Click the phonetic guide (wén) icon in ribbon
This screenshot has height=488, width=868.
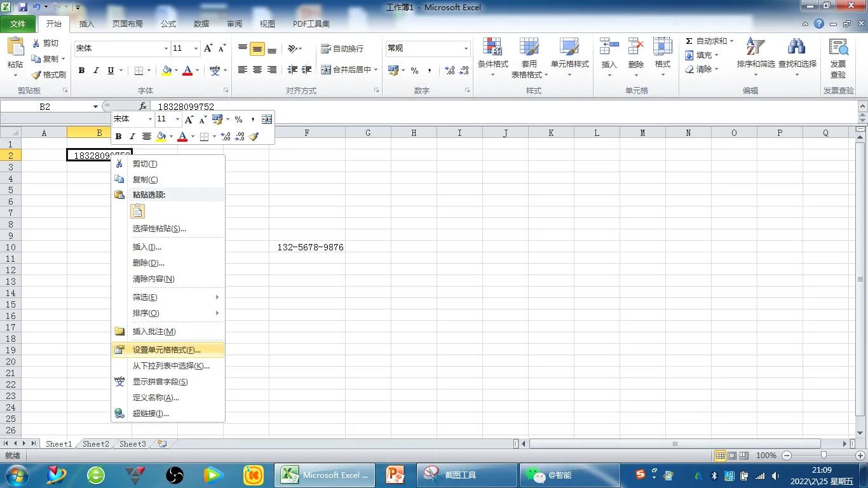pos(215,70)
